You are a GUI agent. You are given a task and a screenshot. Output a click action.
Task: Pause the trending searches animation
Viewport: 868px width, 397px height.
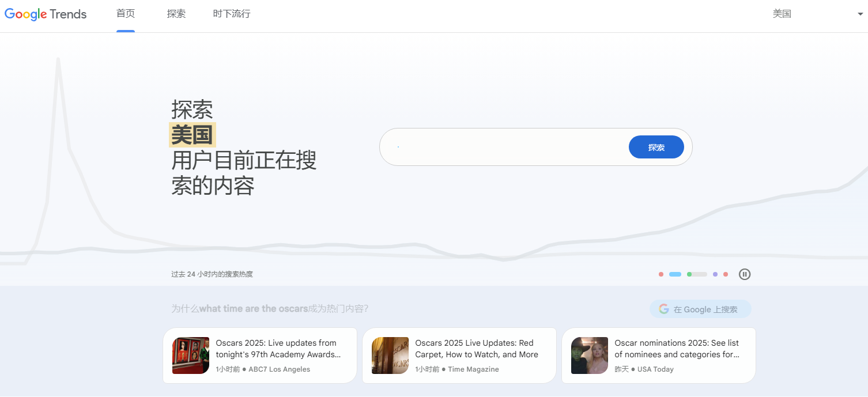point(745,274)
